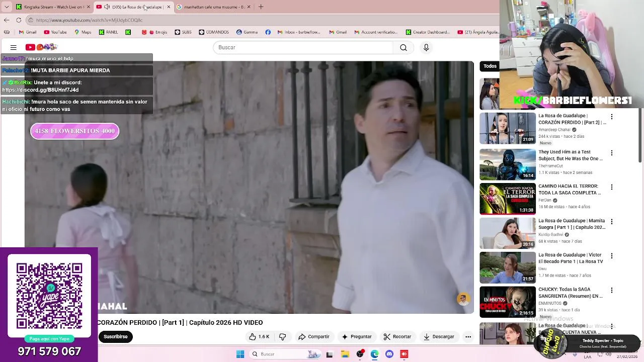This screenshot has width=644, height=362.
Task: Open the tab search dropdown arrow
Action: click(x=7, y=7)
